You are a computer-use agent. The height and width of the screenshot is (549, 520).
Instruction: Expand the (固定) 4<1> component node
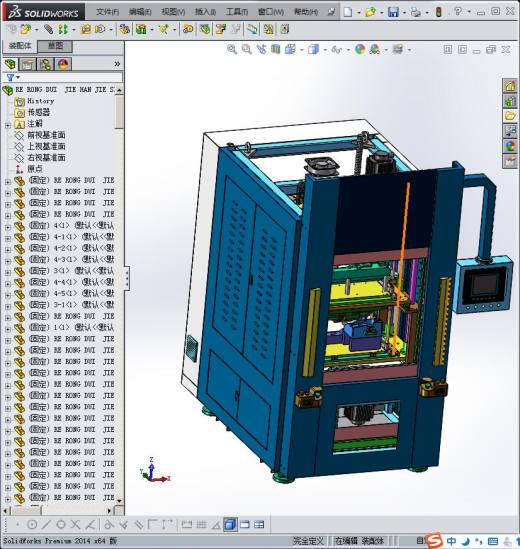pos(8,227)
